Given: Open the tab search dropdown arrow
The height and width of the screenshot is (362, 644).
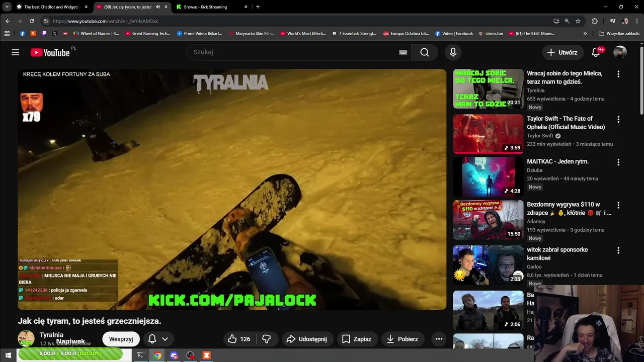Looking at the screenshot, I should (x=7, y=7).
